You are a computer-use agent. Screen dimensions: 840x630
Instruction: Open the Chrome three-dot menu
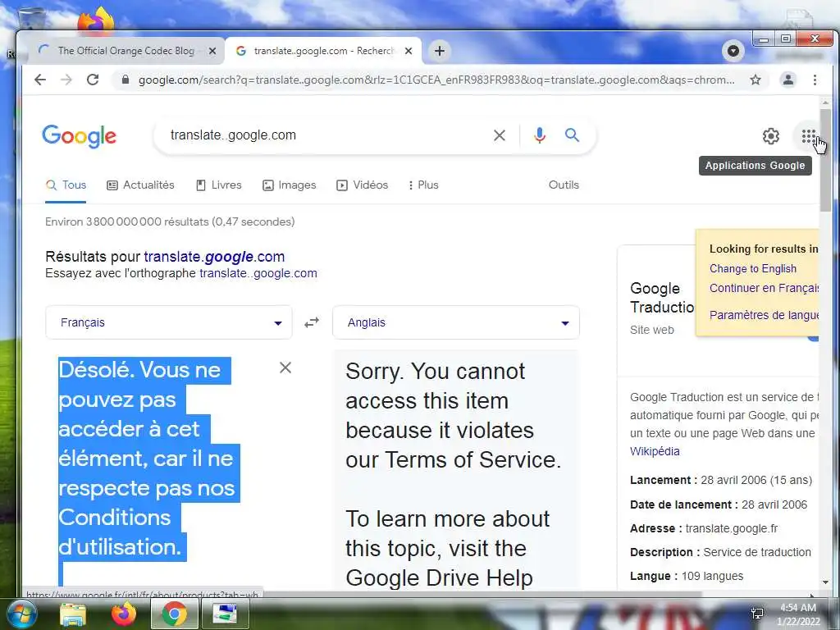coord(815,80)
